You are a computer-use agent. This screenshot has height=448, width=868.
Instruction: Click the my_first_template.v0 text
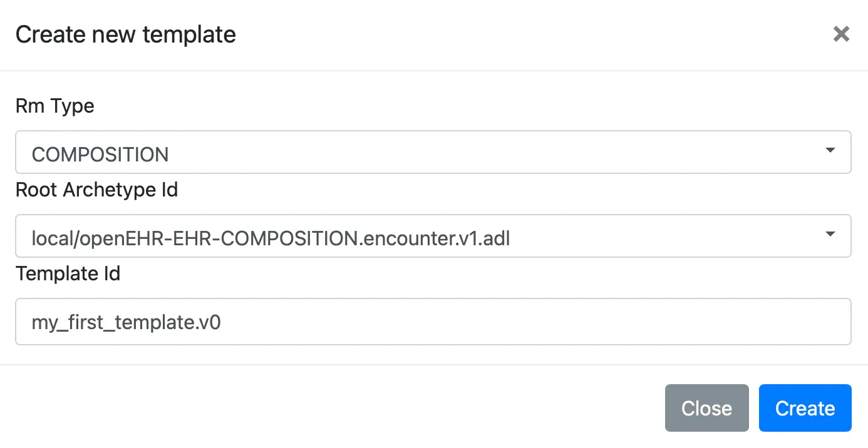[127, 323]
